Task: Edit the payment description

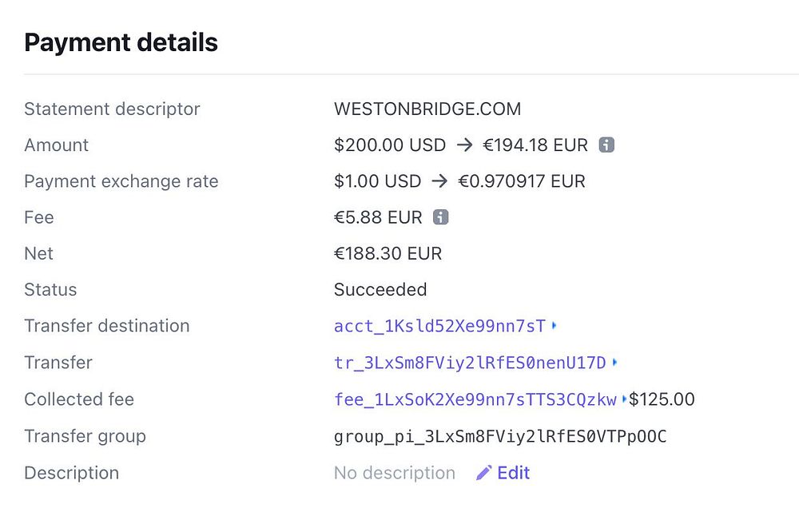Action: click(513, 473)
